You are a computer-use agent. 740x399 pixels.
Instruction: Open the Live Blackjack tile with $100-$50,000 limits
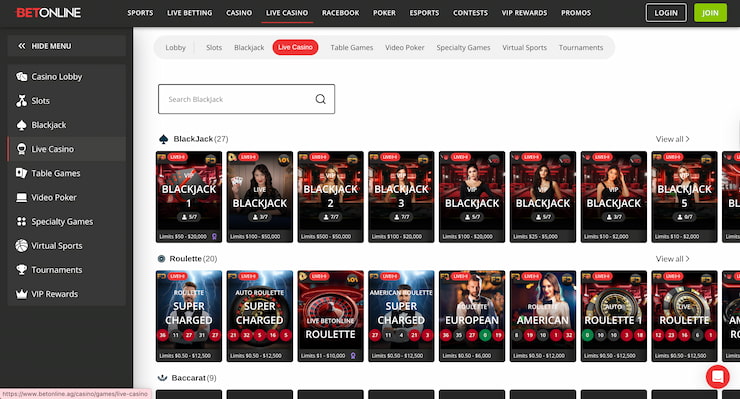click(x=260, y=197)
